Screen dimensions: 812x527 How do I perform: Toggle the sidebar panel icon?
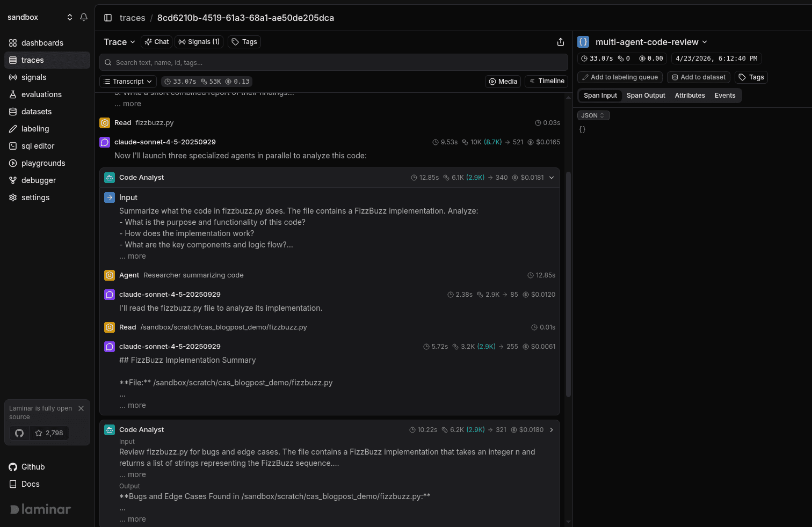pos(108,18)
